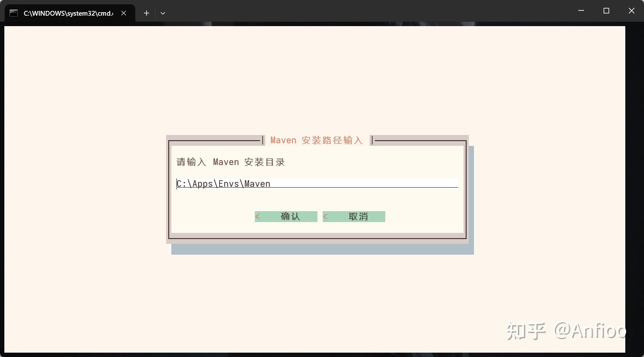644x357 pixels.
Task: Close the cmd.exe terminal tab
Action: (x=123, y=13)
